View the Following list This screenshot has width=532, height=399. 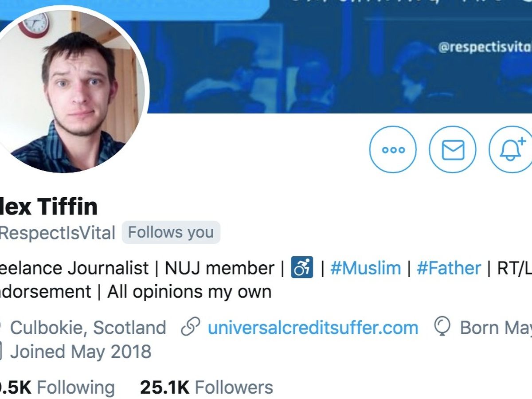click(x=75, y=387)
